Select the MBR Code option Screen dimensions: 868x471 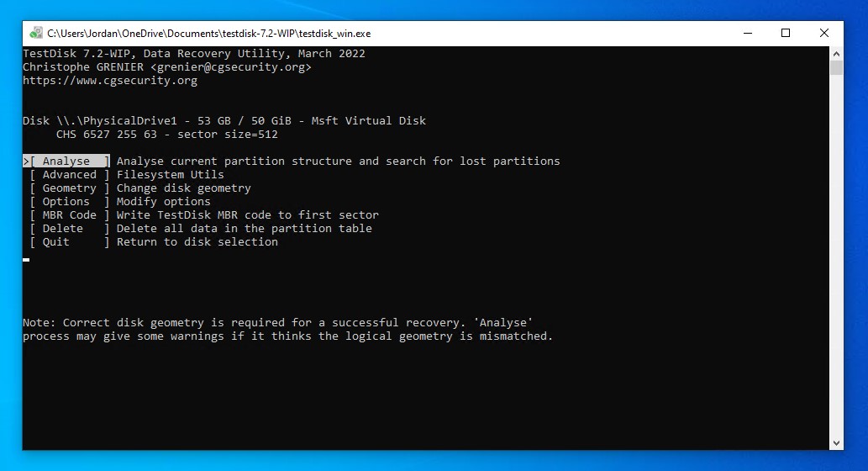click(70, 215)
